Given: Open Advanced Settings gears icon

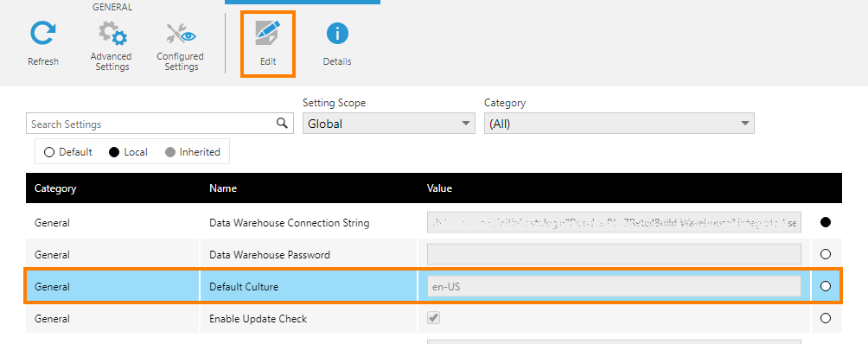Looking at the screenshot, I should point(112,33).
